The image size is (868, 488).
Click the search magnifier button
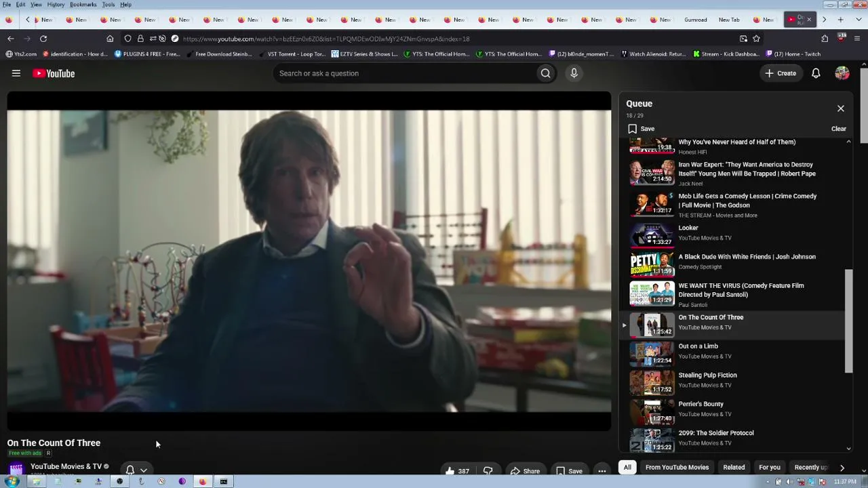545,73
